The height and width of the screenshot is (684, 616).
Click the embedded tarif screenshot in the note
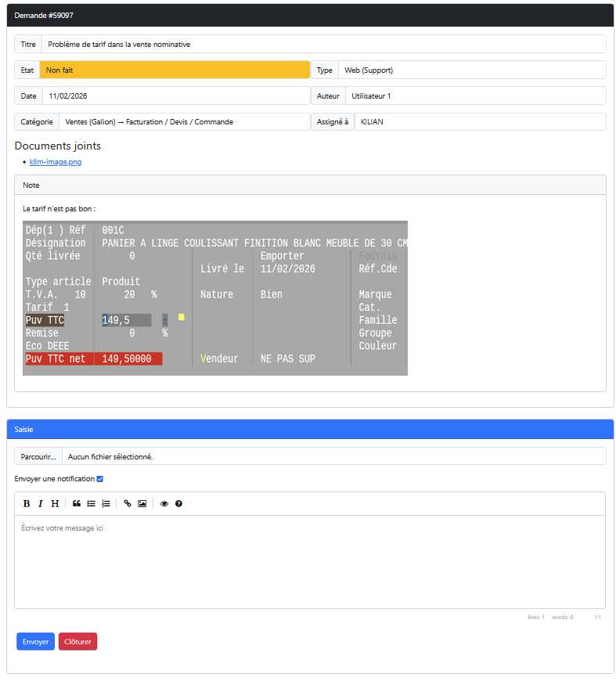(x=215, y=298)
